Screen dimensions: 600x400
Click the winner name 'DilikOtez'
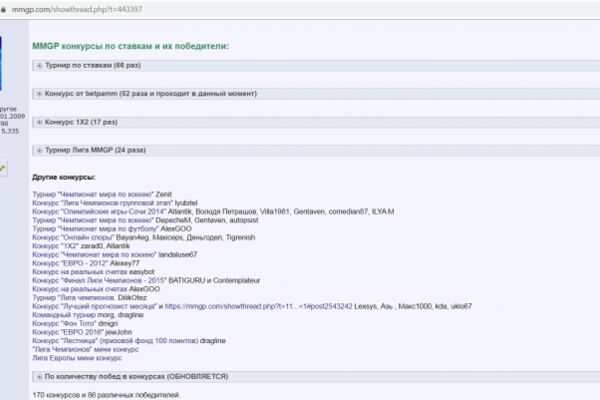[x=132, y=298]
